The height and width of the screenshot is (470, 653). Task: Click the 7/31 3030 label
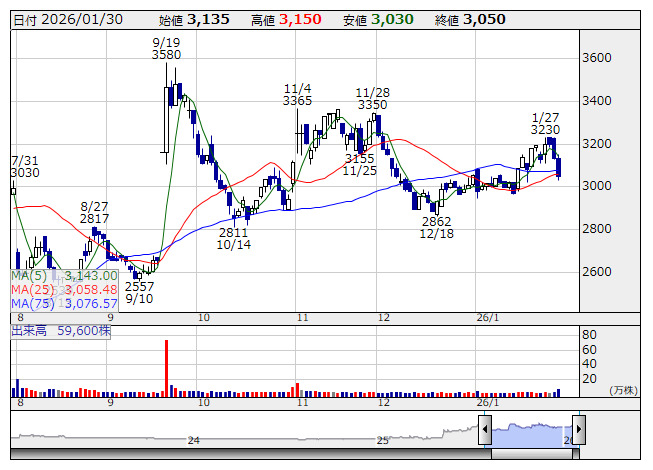(x=25, y=167)
